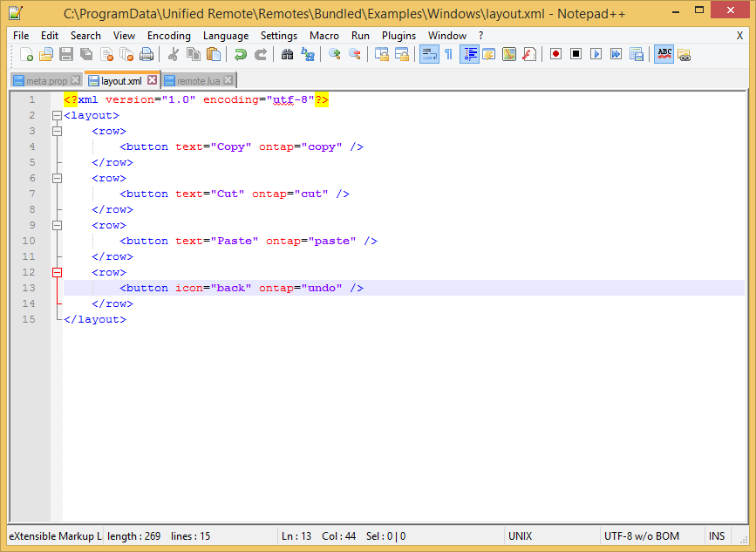
Task: Open the Search menu
Action: tap(85, 36)
